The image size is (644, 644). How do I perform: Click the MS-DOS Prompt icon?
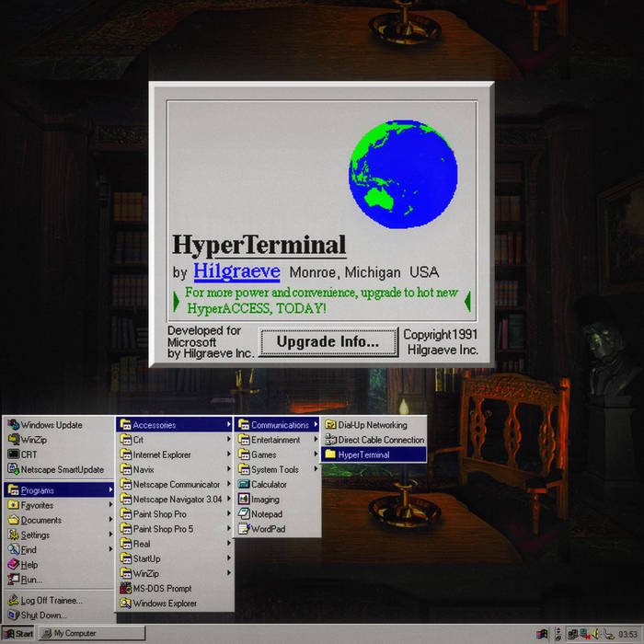[125, 588]
